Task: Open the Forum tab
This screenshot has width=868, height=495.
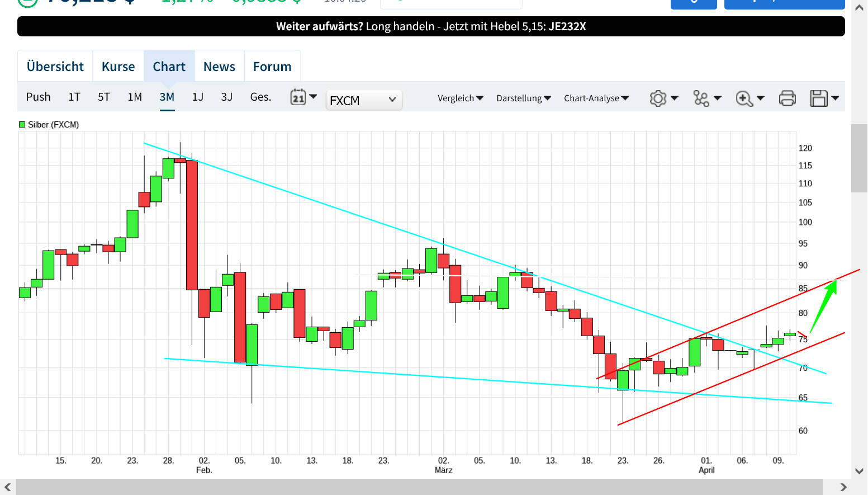Action: (x=272, y=67)
